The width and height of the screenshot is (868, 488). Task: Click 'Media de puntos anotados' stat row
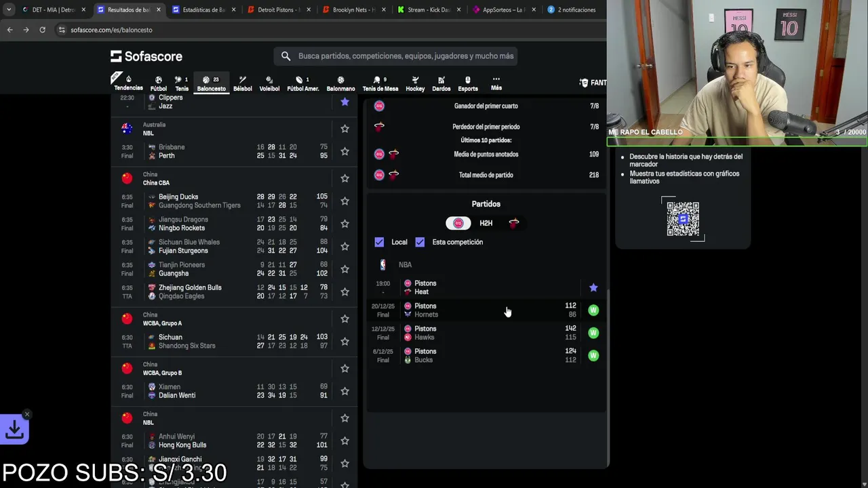[486, 155]
